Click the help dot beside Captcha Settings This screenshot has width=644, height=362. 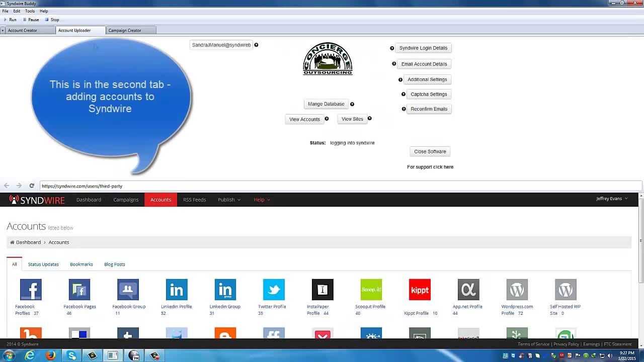pos(404,94)
